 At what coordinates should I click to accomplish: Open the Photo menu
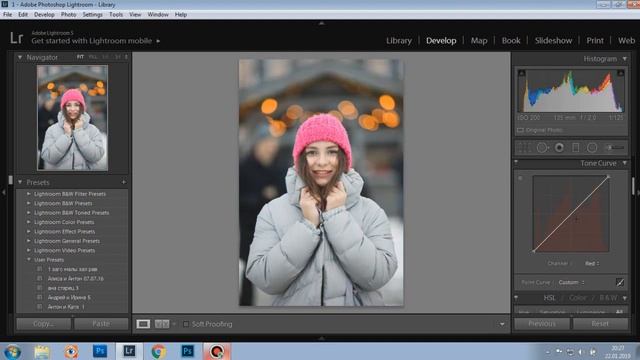pyautogui.click(x=69, y=15)
